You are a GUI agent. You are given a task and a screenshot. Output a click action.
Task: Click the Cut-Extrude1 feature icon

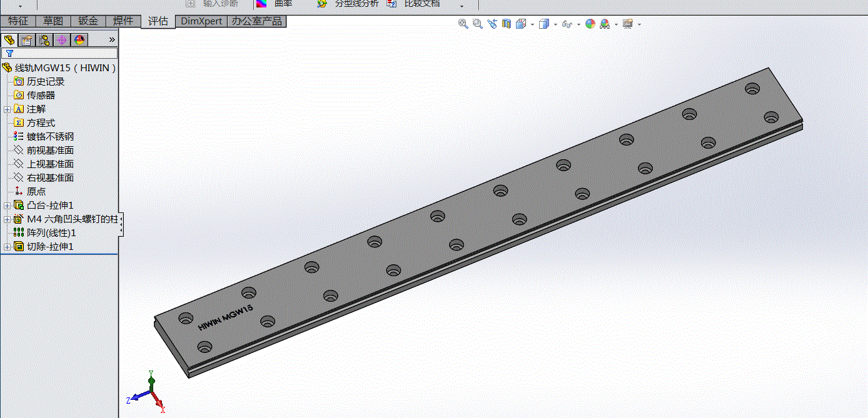[x=19, y=246]
